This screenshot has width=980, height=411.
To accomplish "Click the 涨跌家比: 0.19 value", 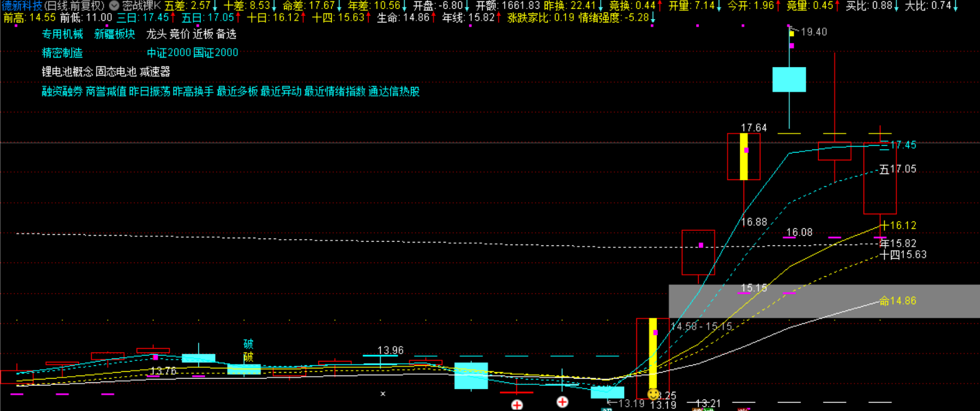I will (541, 18).
